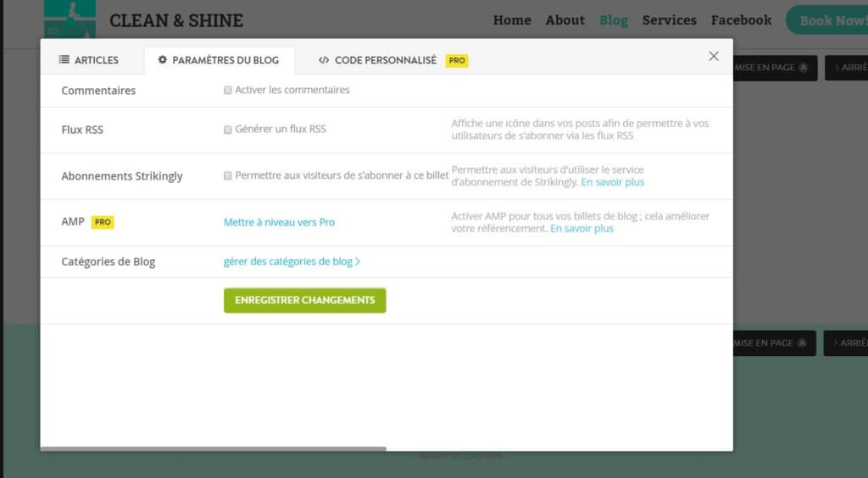This screenshot has height=478, width=868.
Task: Select the Paramètres du Blog tab
Action: click(218, 60)
